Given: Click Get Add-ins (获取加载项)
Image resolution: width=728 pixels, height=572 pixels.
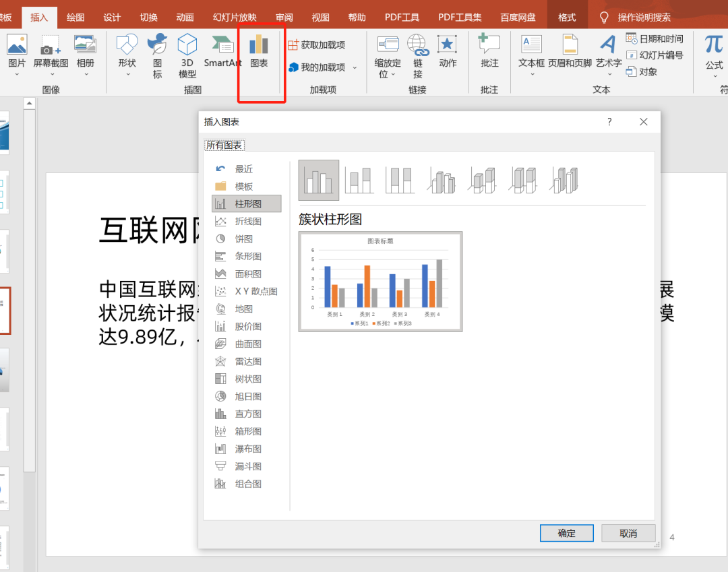Looking at the screenshot, I should pos(317,45).
